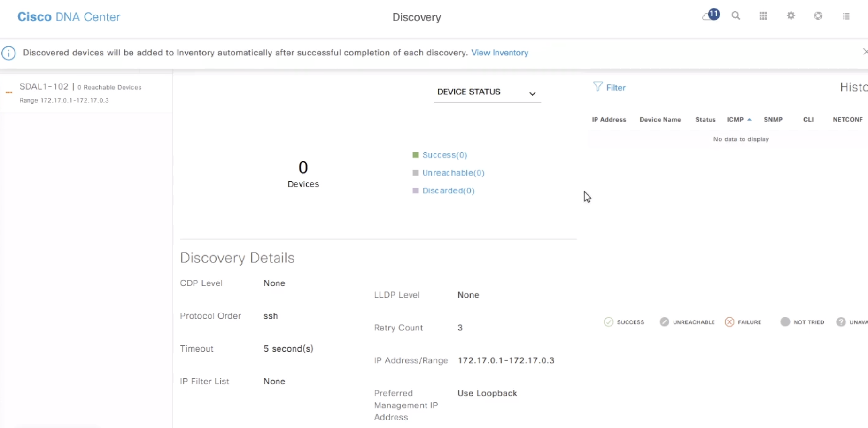
Task: Click the Success(0) legend link
Action: (444, 155)
